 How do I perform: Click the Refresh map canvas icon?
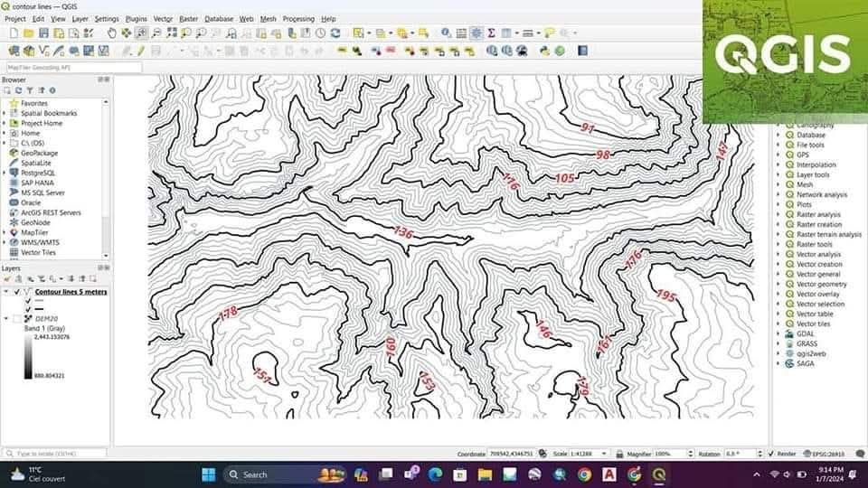(335, 33)
